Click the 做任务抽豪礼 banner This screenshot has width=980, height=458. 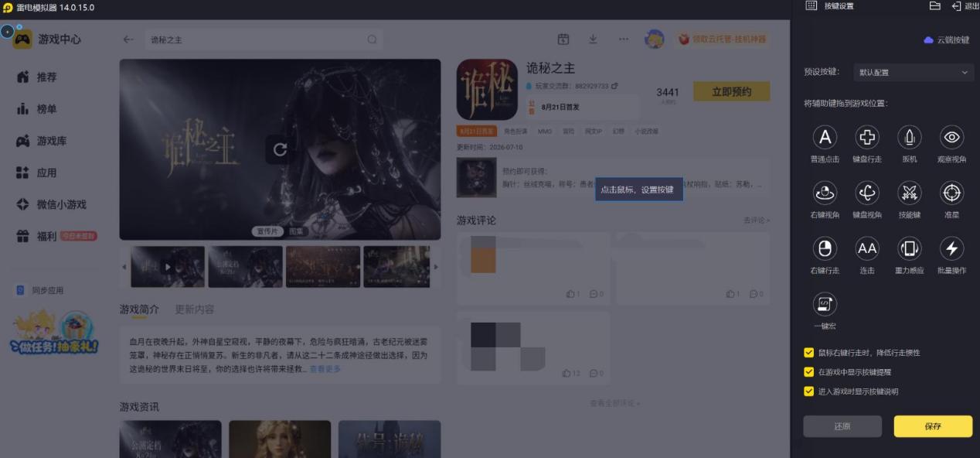click(54, 333)
